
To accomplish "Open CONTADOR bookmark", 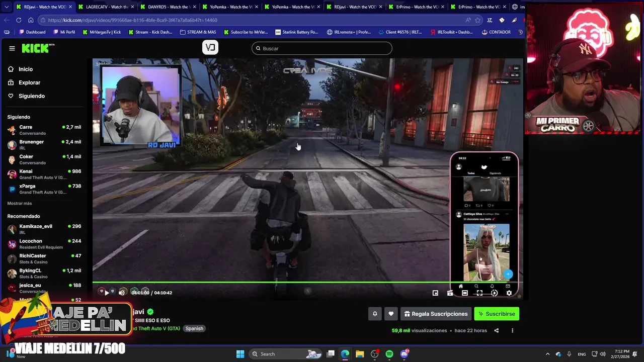I will tap(496, 32).
